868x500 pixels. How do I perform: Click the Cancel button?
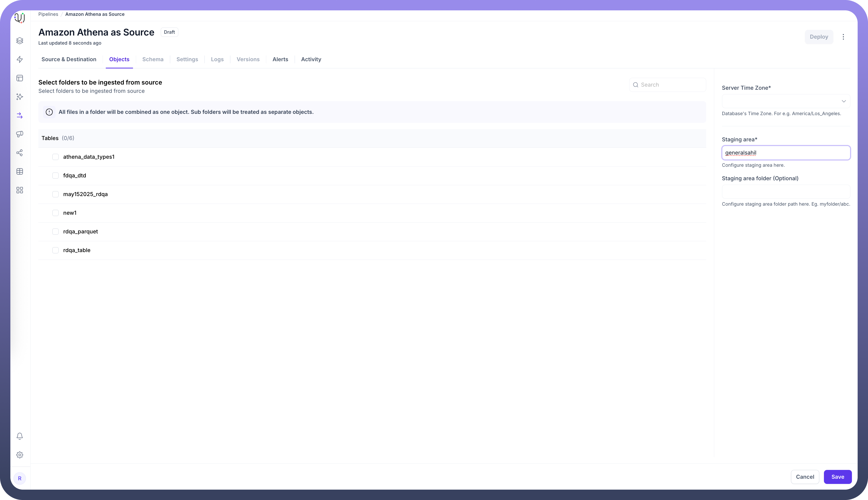pyautogui.click(x=804, y=477)
